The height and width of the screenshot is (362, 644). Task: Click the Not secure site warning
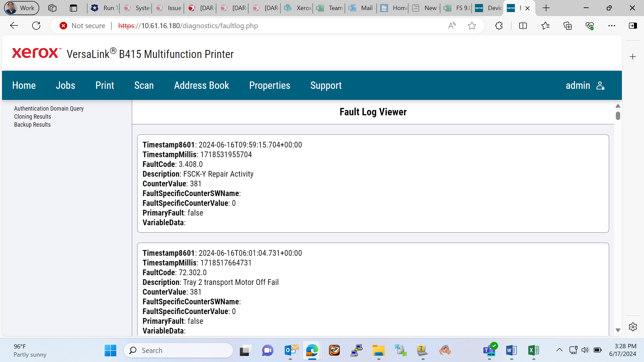(x=83, y=26)
